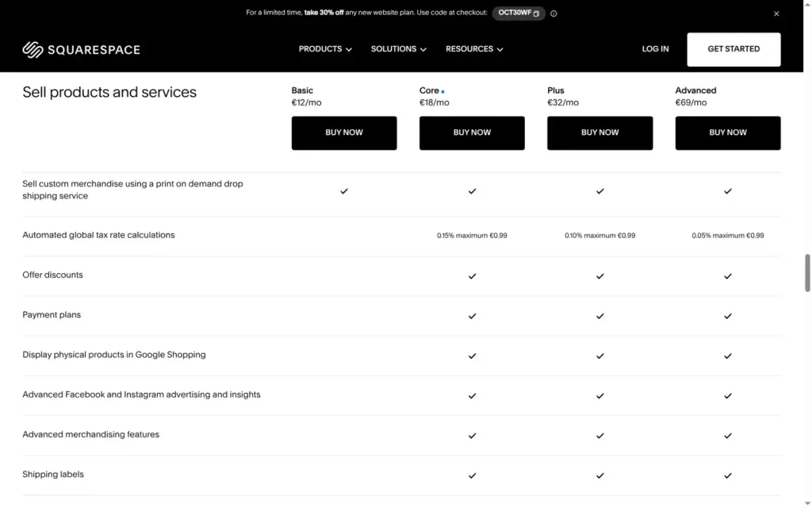Click Advanced checkmark for Google Shopping
812x508 pixels.
tap(728, 356)
